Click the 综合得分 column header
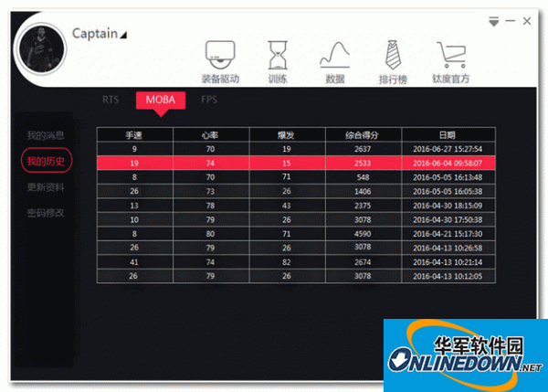 coord(364,135)
